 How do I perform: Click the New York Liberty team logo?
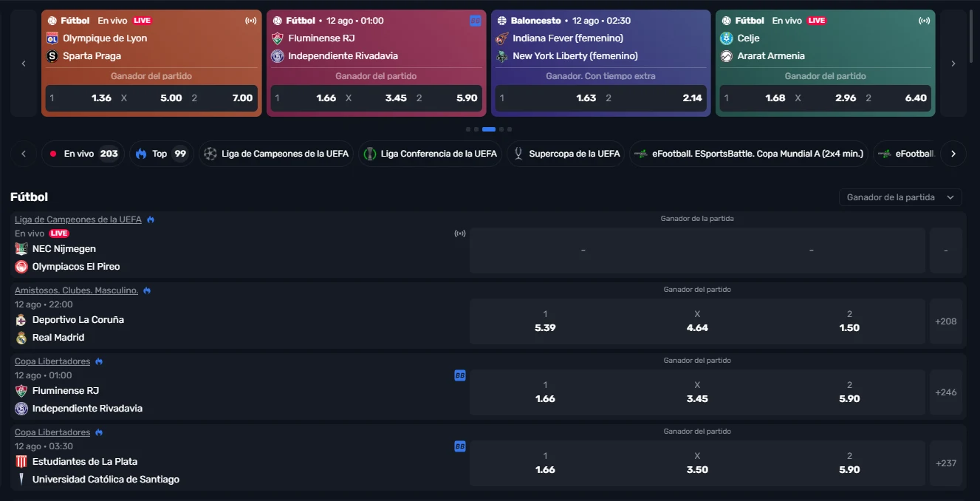(502, 56)
